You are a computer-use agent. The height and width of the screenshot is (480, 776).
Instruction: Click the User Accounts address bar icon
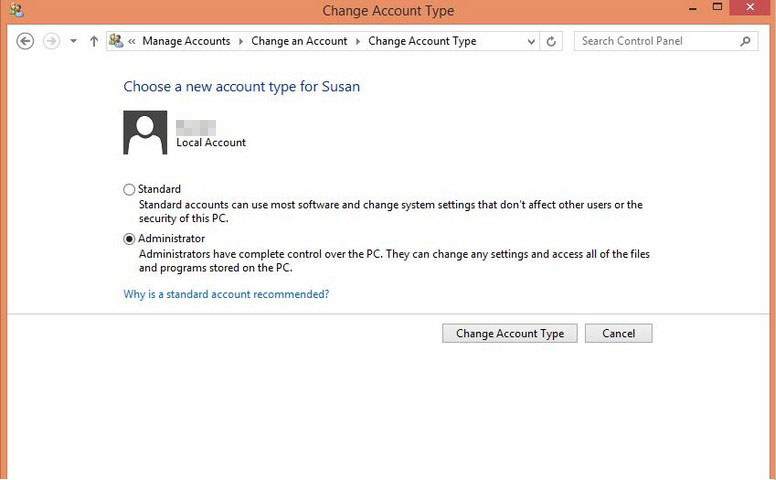(x=116, y=41)
